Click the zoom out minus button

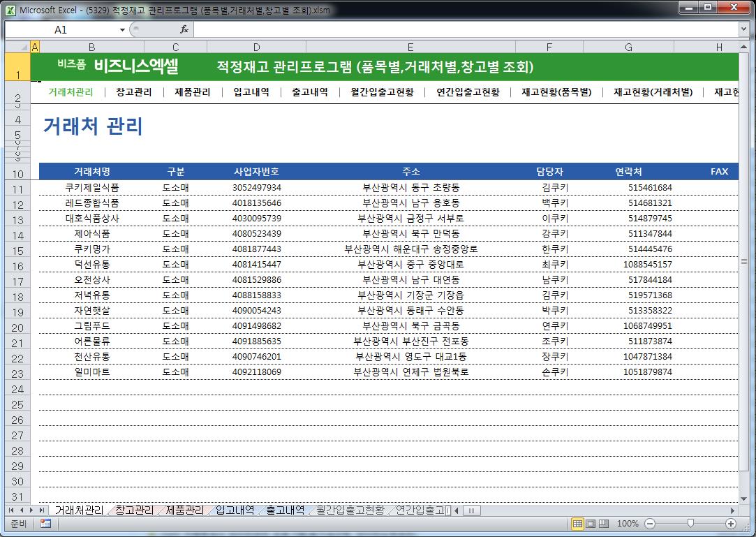tap(650, 524)
